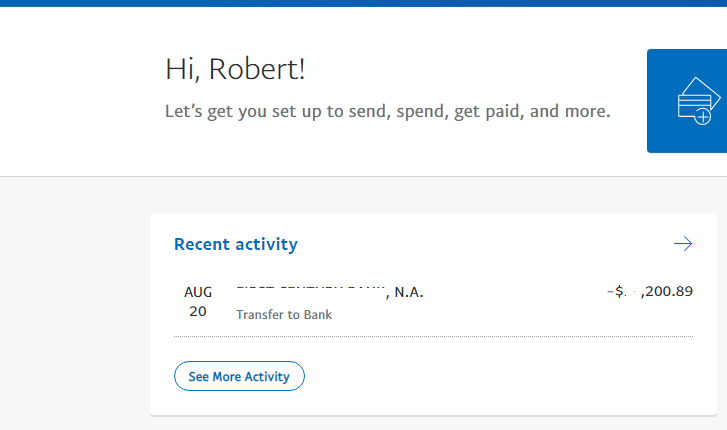Click the Recent activity heading link
The image size is (727, 430).
click(x=235, y=244)
